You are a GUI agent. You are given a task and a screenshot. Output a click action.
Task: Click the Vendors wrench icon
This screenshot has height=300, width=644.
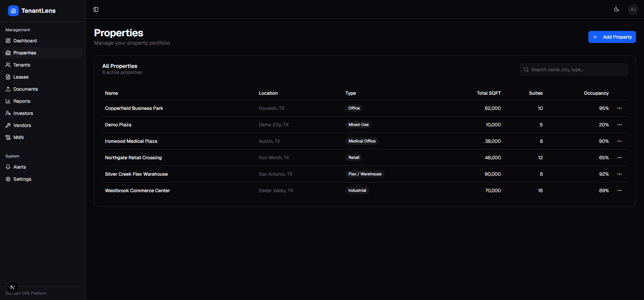[8, 125]
